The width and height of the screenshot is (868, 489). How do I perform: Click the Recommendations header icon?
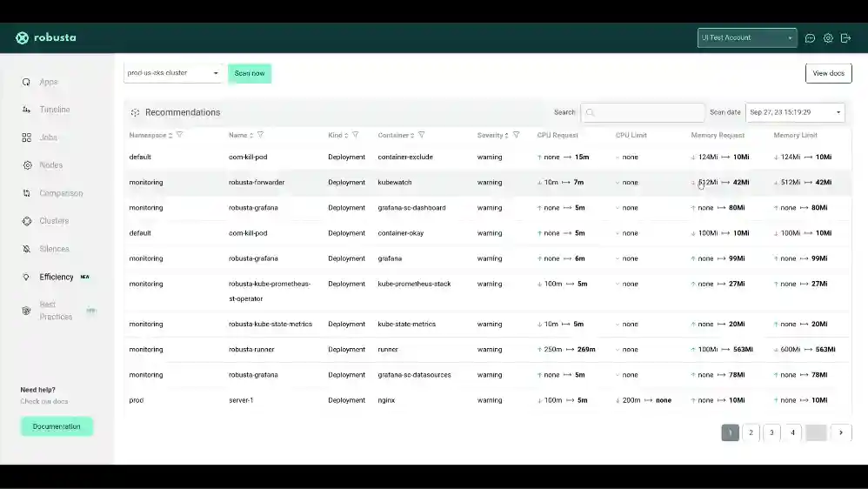(135, 112)
